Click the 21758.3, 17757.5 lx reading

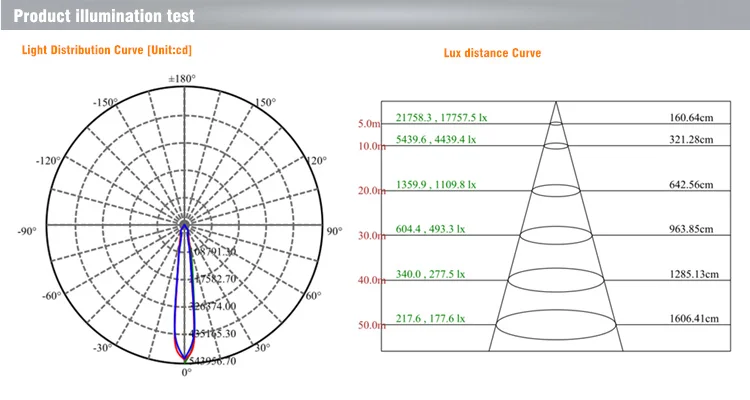click(x=440, y=117)
